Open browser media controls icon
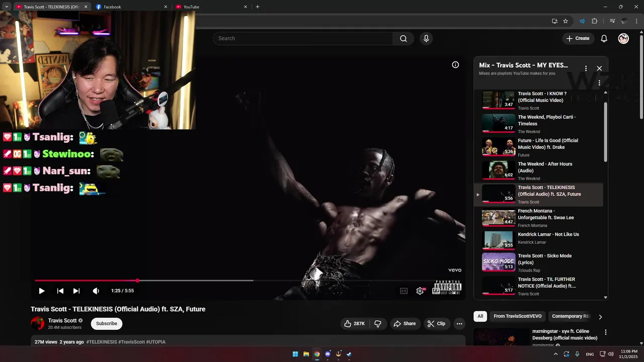Screen dimensions: 644x362 point(612,21)
